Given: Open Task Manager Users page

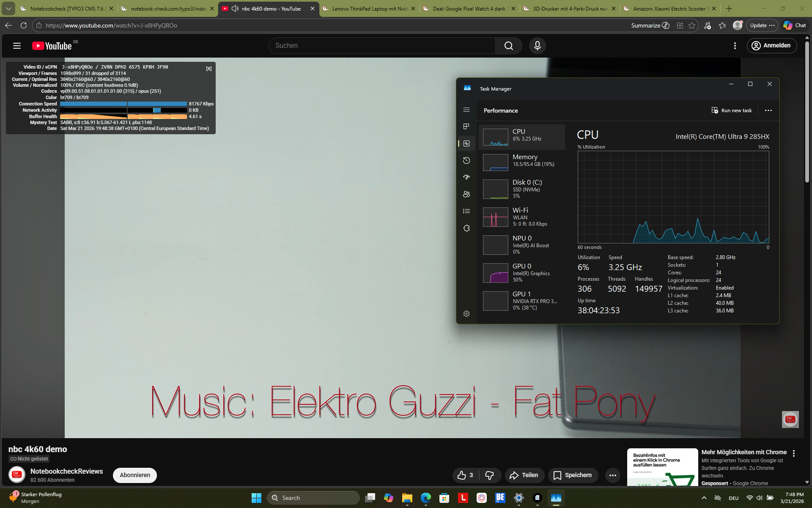Looking at the screenshot, I should coord(466,194).
